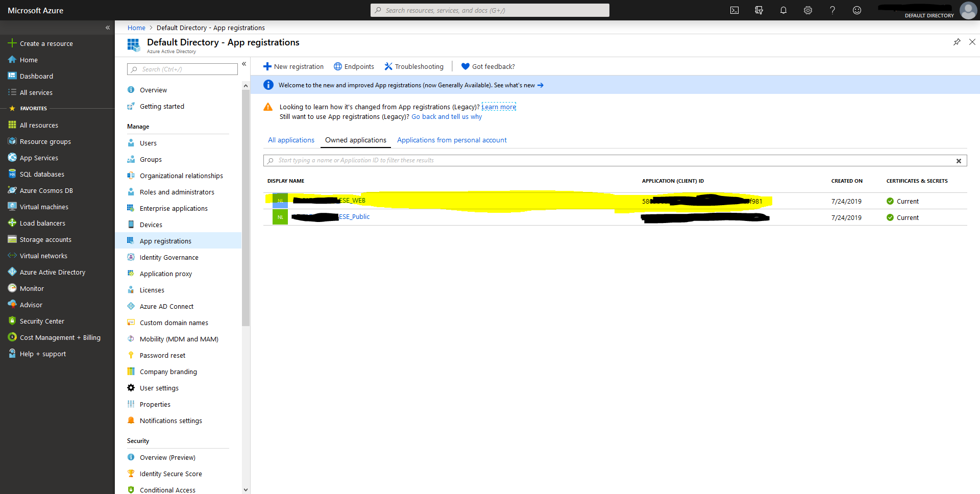Clear the application filter with X

click(x=959, y=161)
